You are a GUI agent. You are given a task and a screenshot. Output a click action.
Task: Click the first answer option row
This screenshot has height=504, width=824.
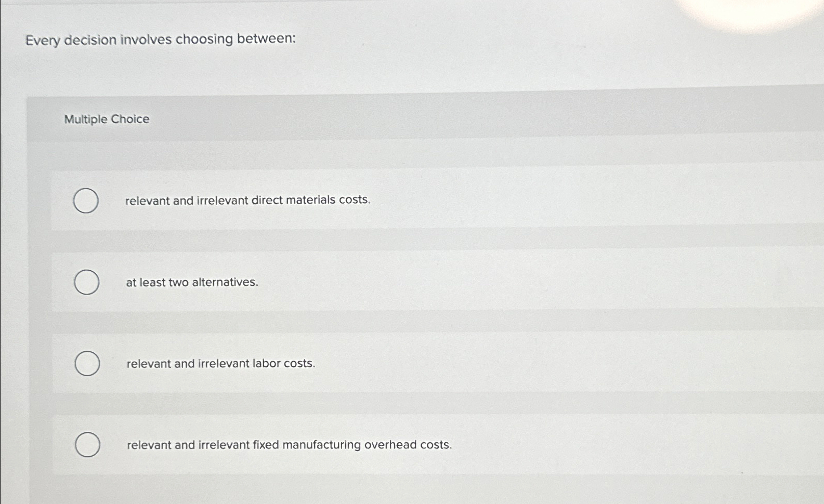[x=364, y=201]
